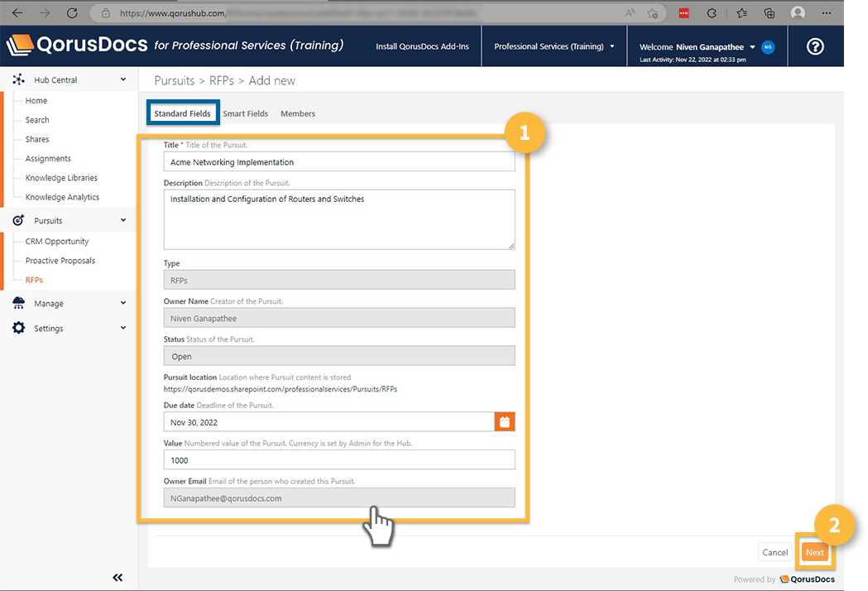Click into the Description text area
Screen dimensions: 868x591
(339, 219)
